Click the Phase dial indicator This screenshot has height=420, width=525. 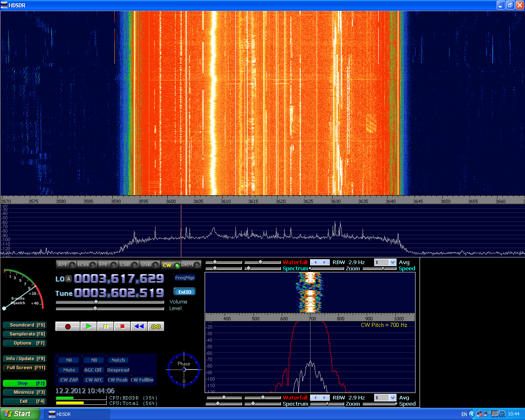coord(184,370)
